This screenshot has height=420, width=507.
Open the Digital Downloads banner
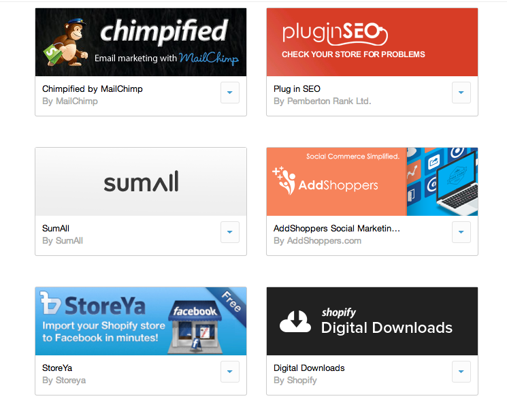(372, 321)
